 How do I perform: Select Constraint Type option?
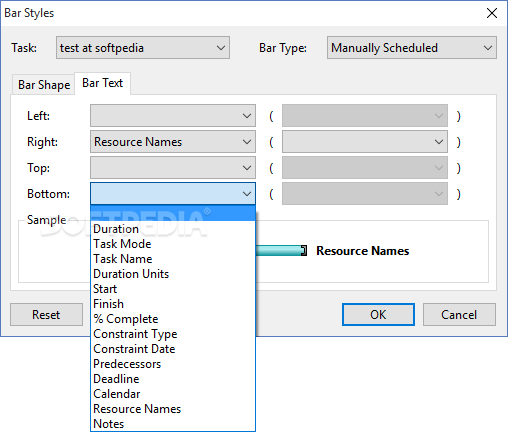click(173, 334)
